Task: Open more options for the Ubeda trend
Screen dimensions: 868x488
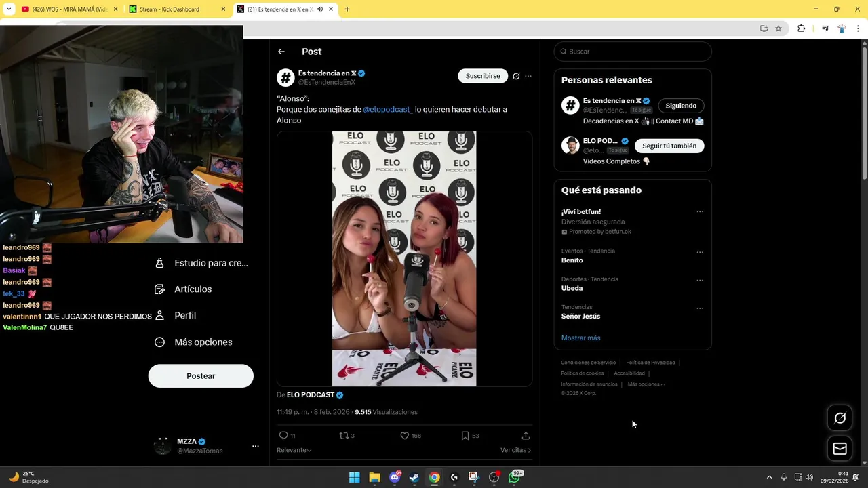Action: 700,280
